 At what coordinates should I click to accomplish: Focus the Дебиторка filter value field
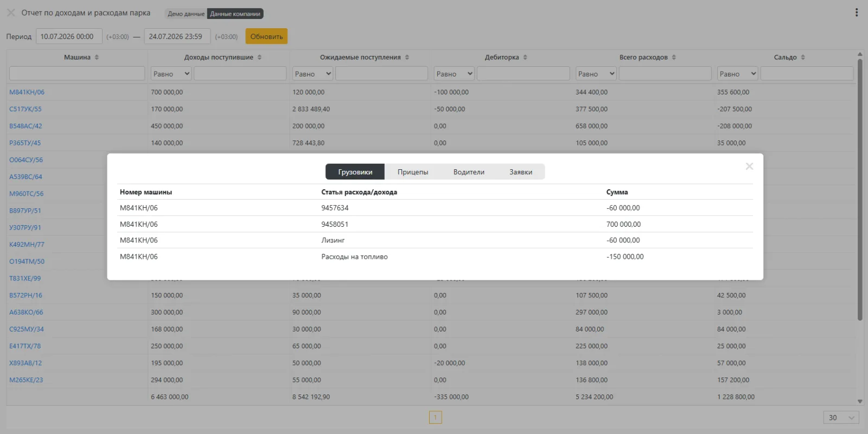(x=524, y=74)
